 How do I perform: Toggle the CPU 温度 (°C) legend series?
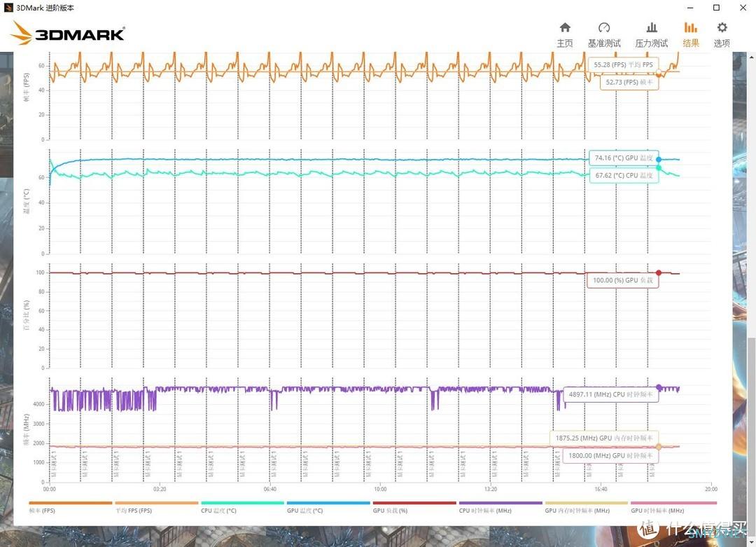point(242,508)
